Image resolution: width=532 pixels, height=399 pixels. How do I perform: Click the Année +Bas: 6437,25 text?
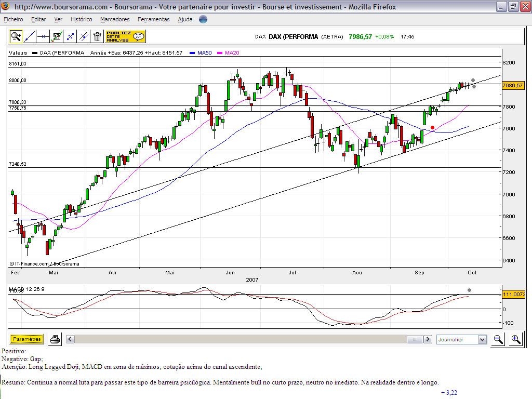pos(116,53)
